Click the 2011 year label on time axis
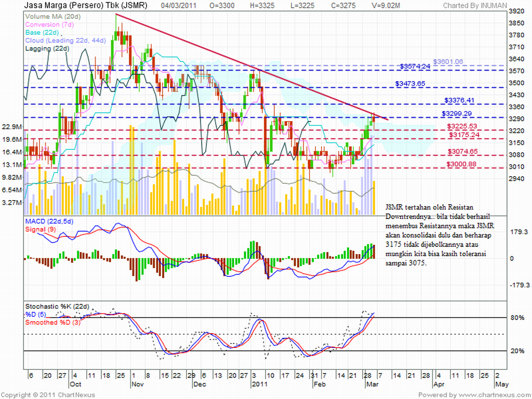 (x=260, y=384)
